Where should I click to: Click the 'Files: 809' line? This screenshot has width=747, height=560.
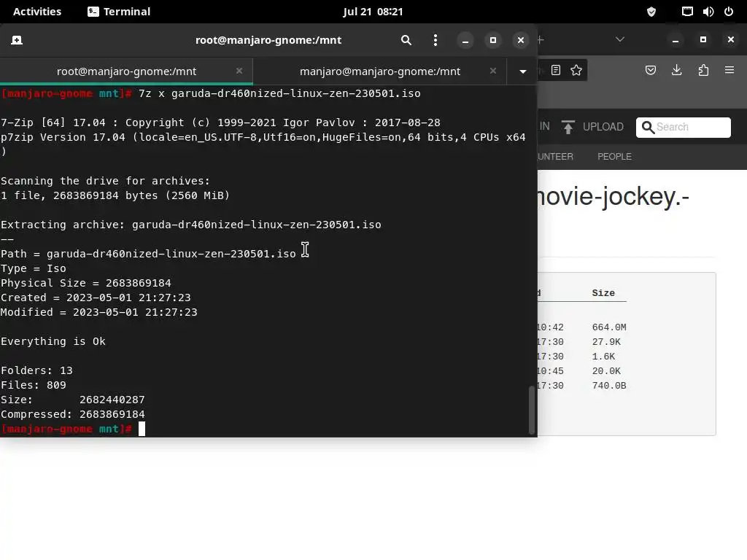click(x=34, y=385)
